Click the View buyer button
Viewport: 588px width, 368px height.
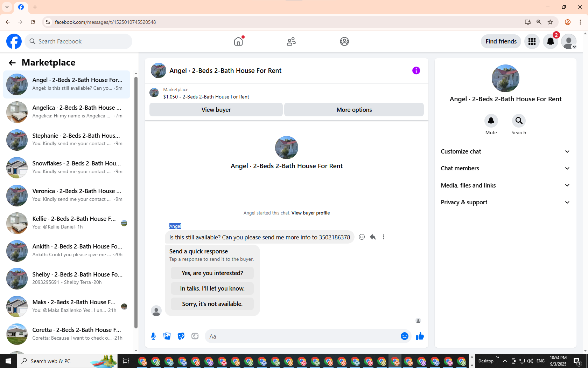tap(216, 110)
